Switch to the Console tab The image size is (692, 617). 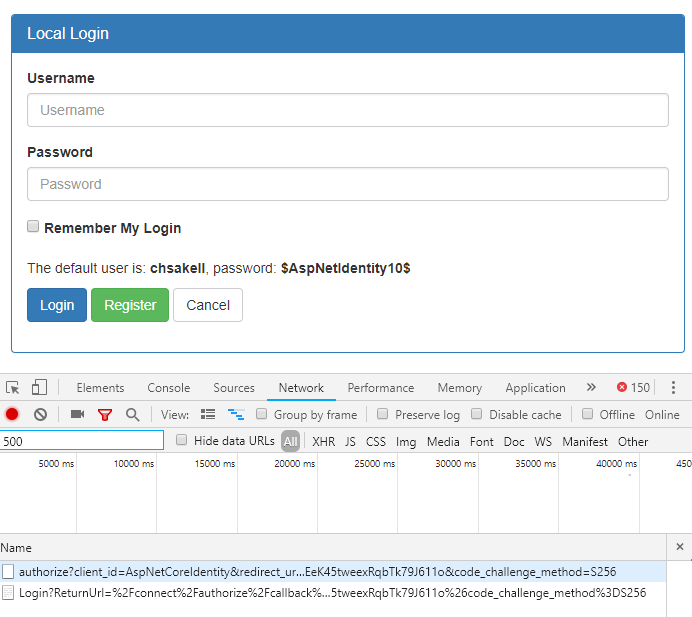(x=168, y=388)
